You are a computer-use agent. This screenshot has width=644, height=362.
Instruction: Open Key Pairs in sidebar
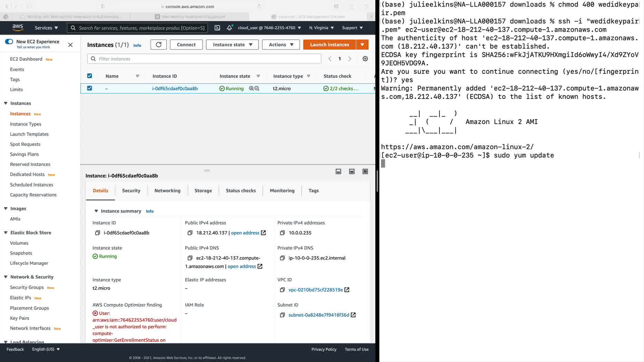[x=20, y=318]
